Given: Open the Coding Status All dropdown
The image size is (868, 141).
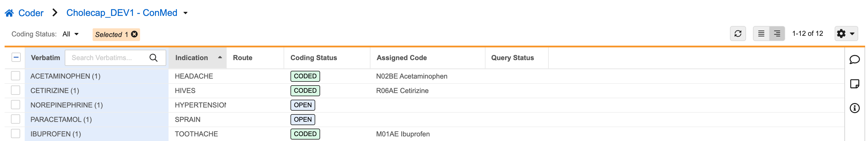Looking at the screenshot, I should tap(70, 34).
